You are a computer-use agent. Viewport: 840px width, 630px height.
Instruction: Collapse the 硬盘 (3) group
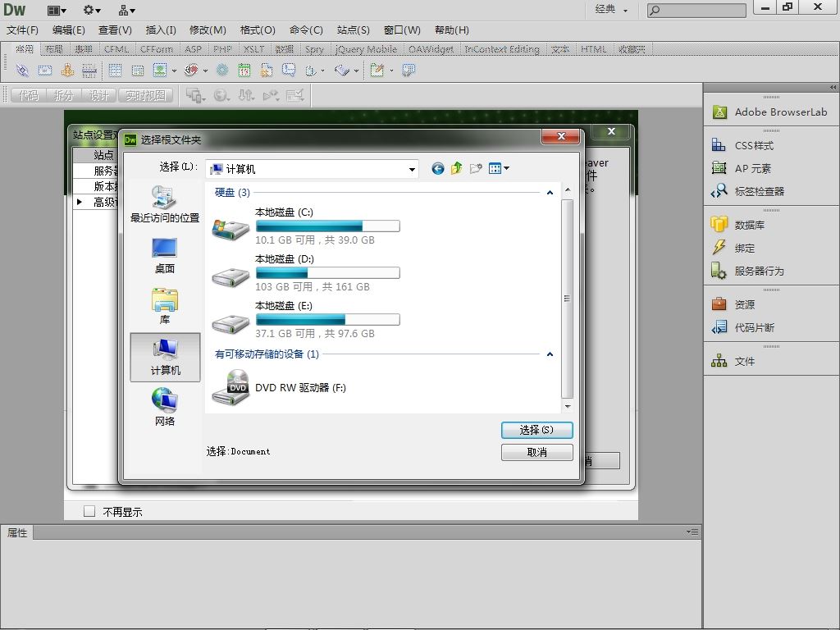[550, 192]
